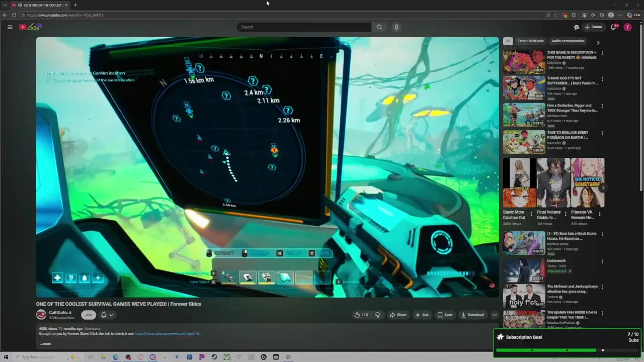Image resolution: width=644 pixels, height=362 pixels.
Task: Open the YouTube account avatar menu
Action: [627, 27]
